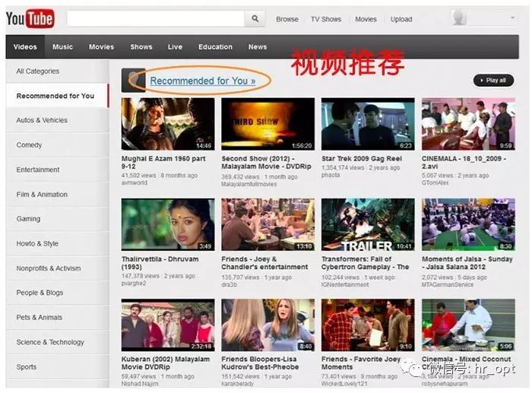Open the Movies link in header

tap(366, 19)
